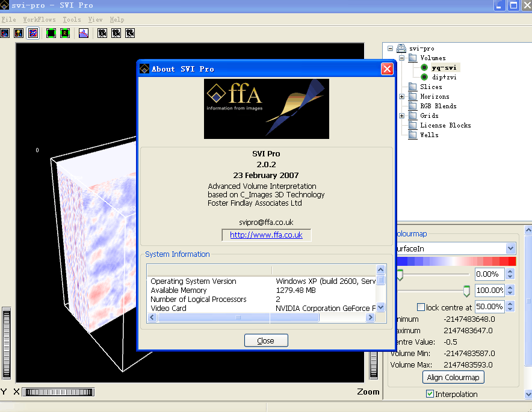
Task: Click System Information scroll-down arrow
Action: pos(381,307)
